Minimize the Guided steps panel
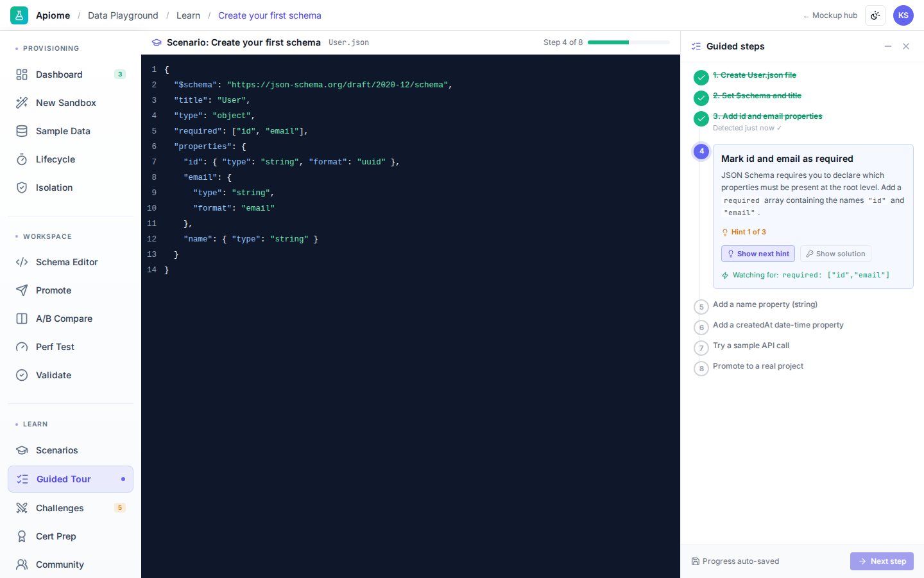 pyautogui.click(x=888, y=46)
